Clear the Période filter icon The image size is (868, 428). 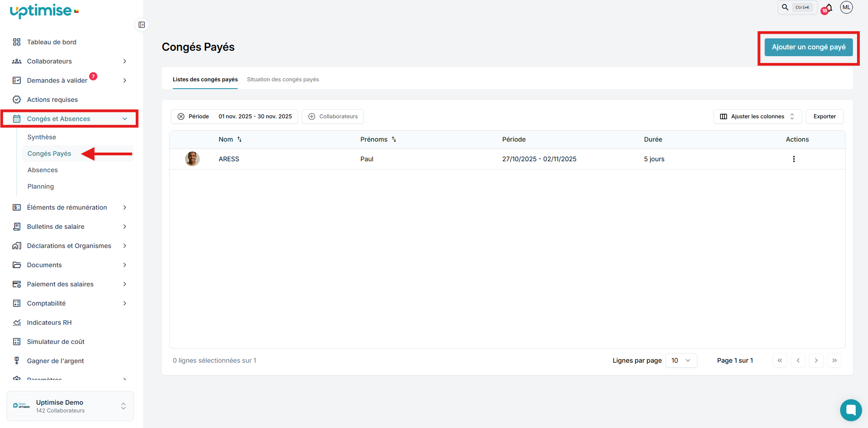[181, 116]
